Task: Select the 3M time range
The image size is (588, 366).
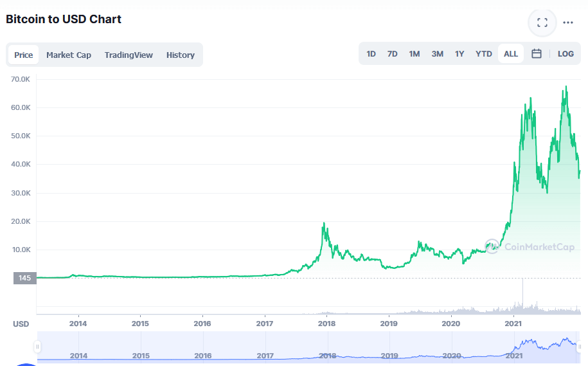Action: pos(437,54)
